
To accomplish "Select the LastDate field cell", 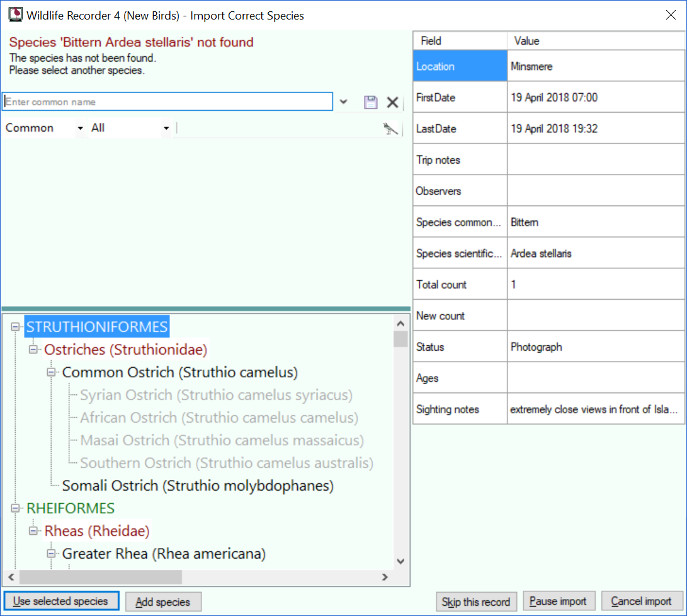I will point(460,128).
